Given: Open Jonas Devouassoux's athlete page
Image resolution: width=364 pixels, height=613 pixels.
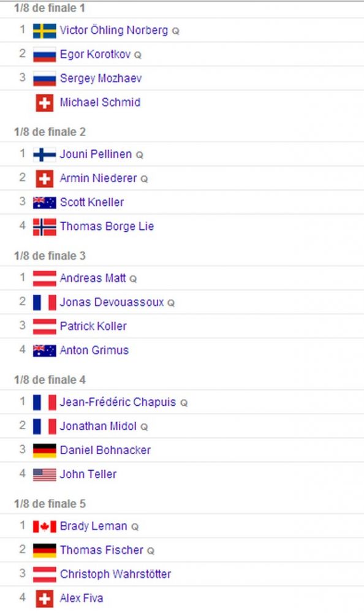Looking at the screenshot, I should click(112, 302).
